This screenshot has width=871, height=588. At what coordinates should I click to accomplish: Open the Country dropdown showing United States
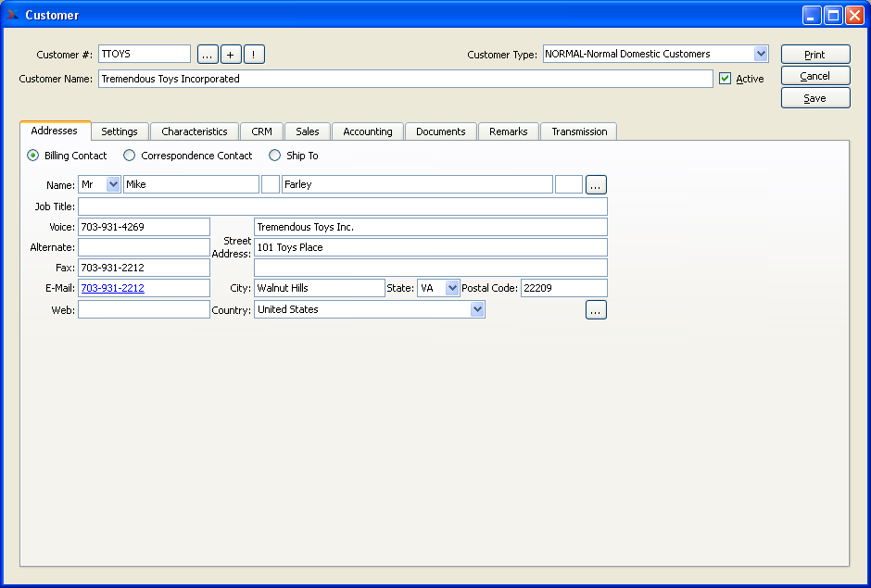point(477,309)
